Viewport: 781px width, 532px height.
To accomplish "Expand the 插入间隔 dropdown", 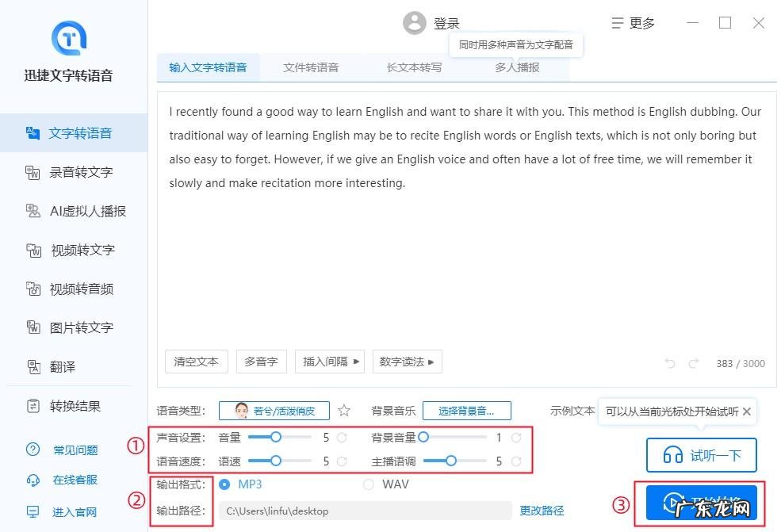I will (x=329, y=362).
